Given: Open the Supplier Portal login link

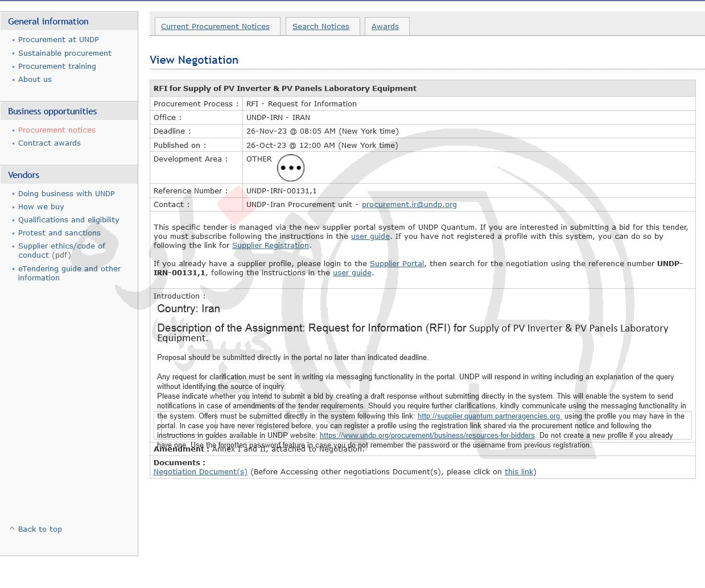Looking at the screenshot, I should [x=397, y=264].
